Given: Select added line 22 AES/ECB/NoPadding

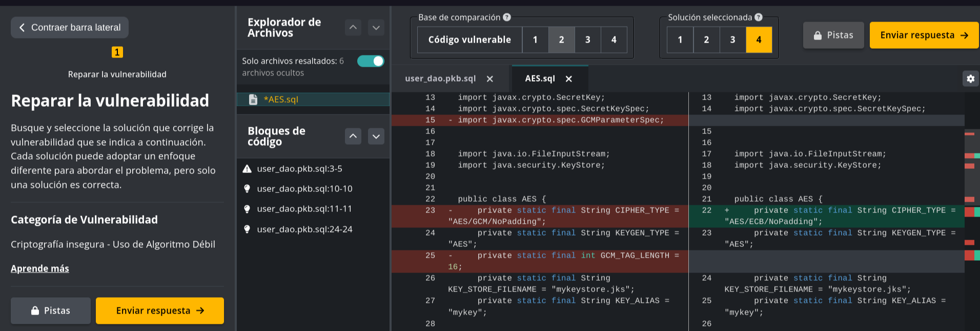Looking at the screenshot, I should [826, 216].
